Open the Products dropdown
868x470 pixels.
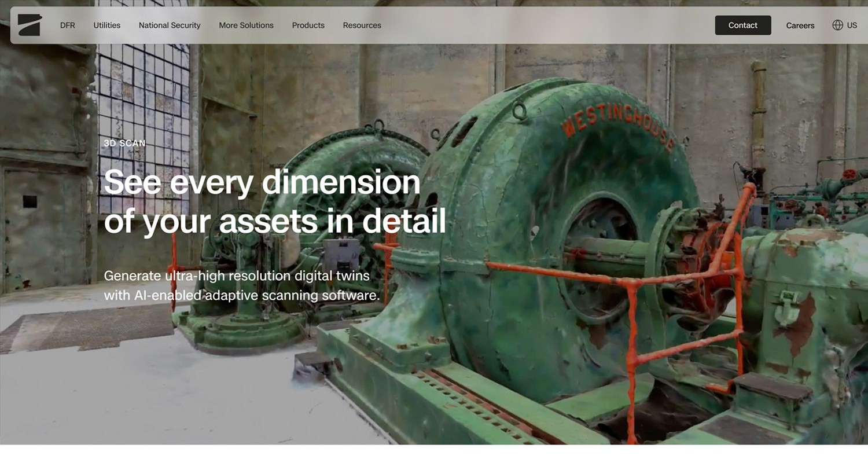[308, 25]
